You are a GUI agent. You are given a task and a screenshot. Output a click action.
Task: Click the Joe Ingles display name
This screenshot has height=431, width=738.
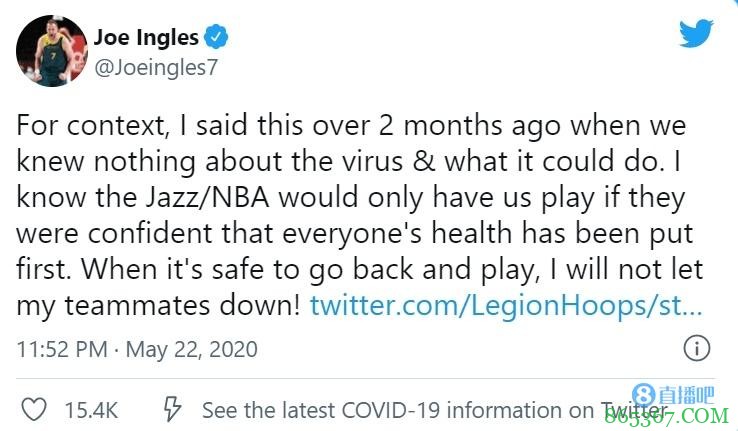pos(145,38)
